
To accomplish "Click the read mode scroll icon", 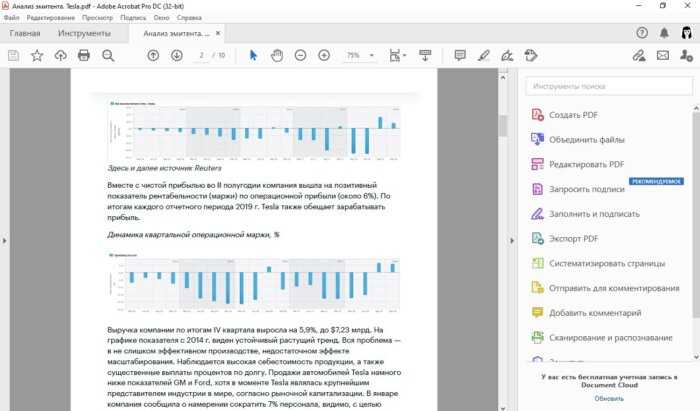I will tap(425, 55).
